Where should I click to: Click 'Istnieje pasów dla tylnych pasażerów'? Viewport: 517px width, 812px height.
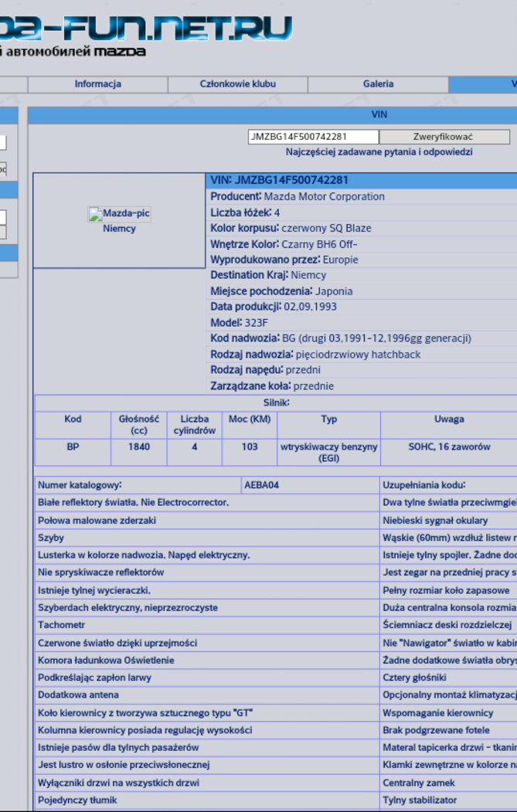point(207,747)
